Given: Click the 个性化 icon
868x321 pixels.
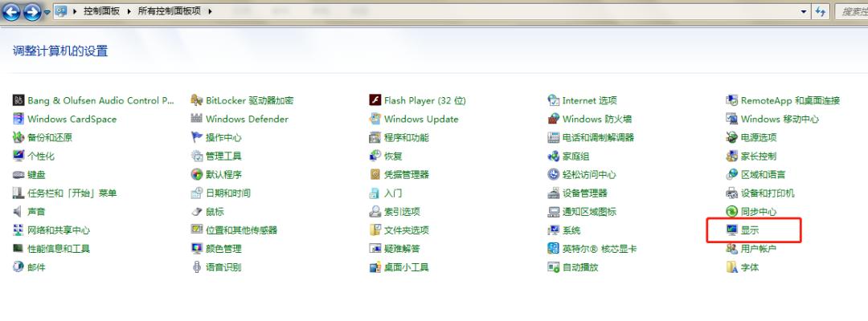Looking at the screenshot, I should 18,156.
